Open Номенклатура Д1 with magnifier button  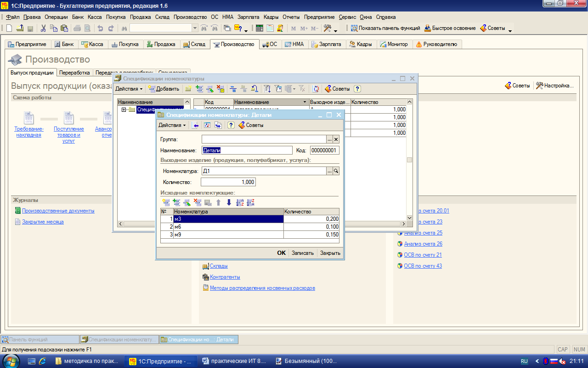(336, 171)
